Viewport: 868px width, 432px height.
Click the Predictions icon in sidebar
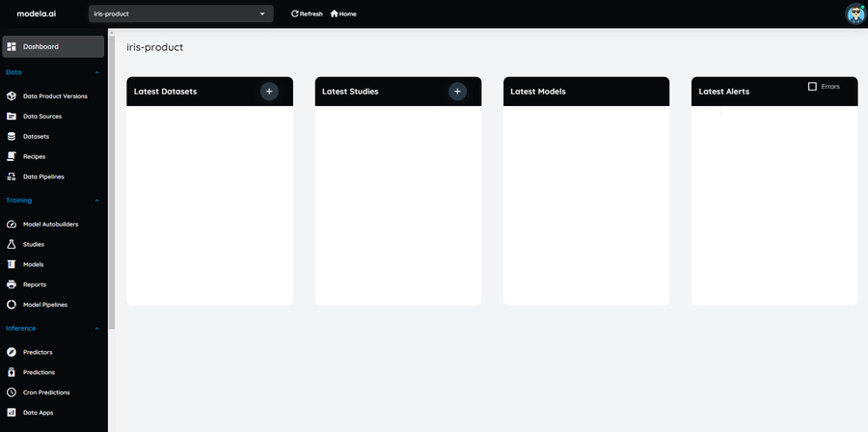coord(12,372)
